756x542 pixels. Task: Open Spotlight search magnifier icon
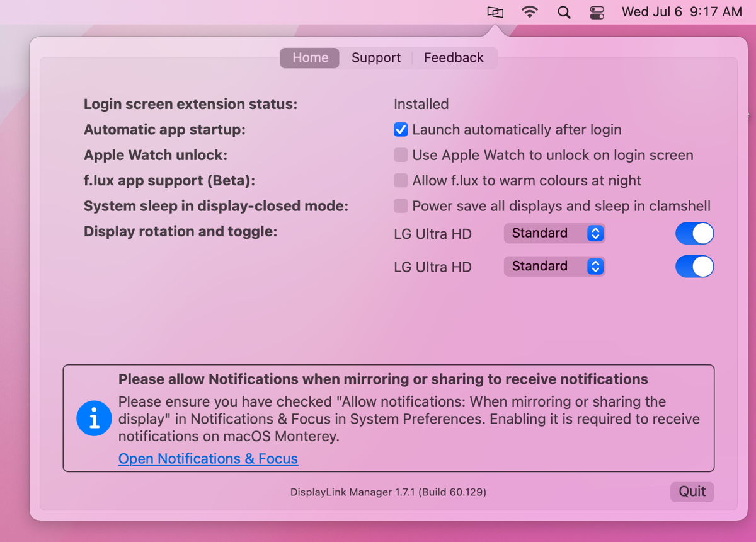click(x=564, y=12)
